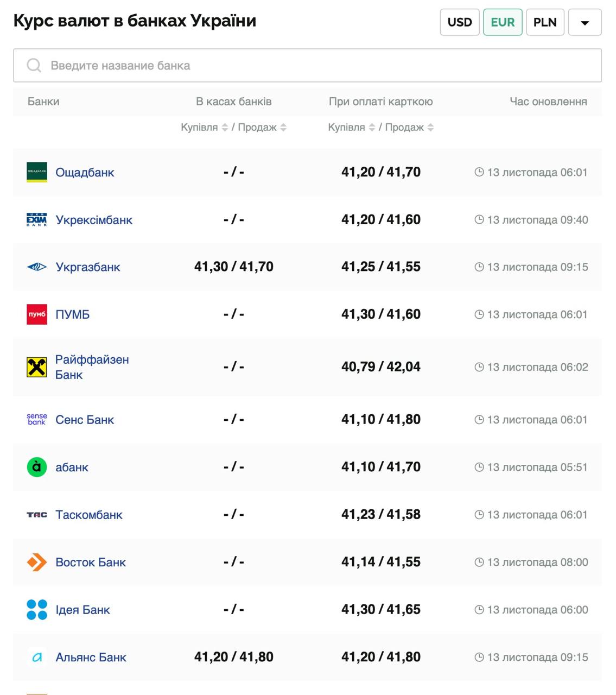Click the Укргазбанк logo icon
Image resolution: width=616 pixels, height=695 pixels.
pos(37,267)
